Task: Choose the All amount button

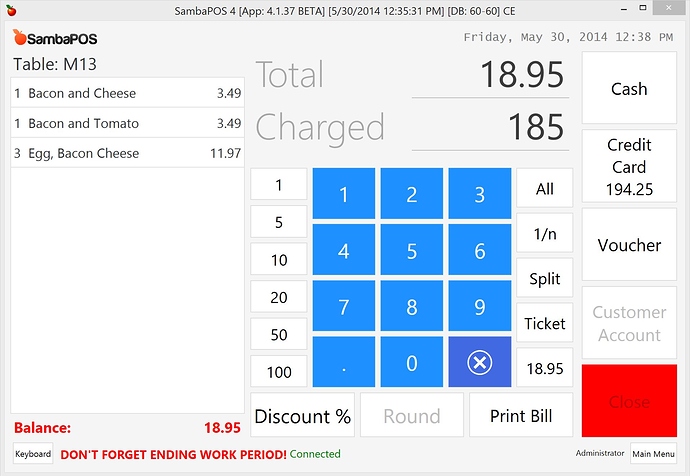Action: (545, 188)
